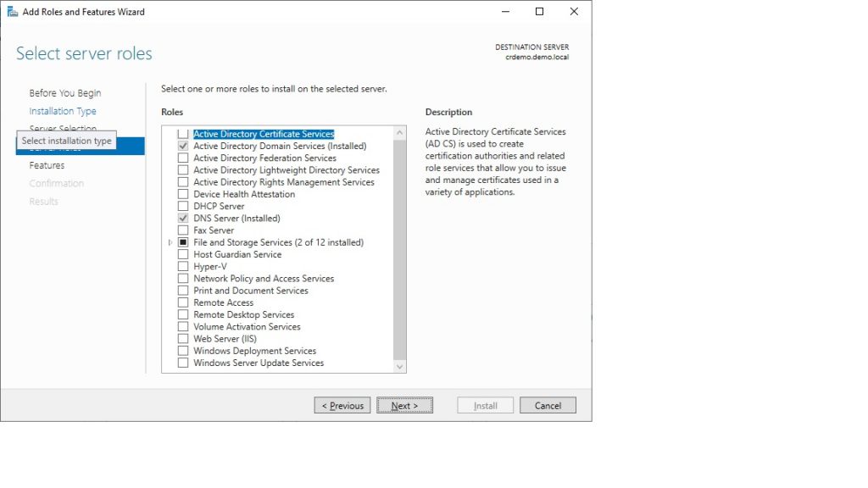Maximize the wizard window
Viewport: 868px width, 488px height.
(x=539, y=12)
